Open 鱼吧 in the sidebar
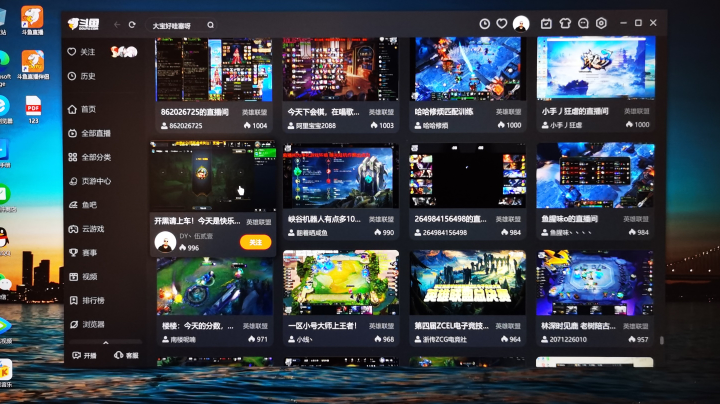720x404 pixels. pos(83,205)
